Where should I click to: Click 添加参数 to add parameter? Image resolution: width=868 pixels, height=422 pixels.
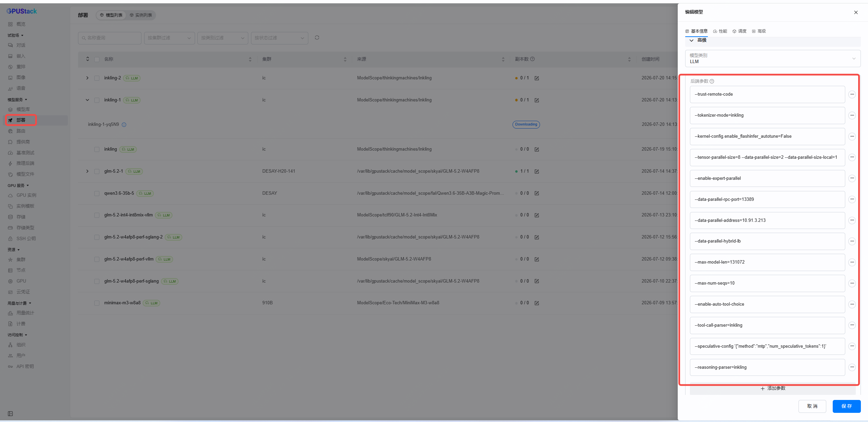click(773, 388)
